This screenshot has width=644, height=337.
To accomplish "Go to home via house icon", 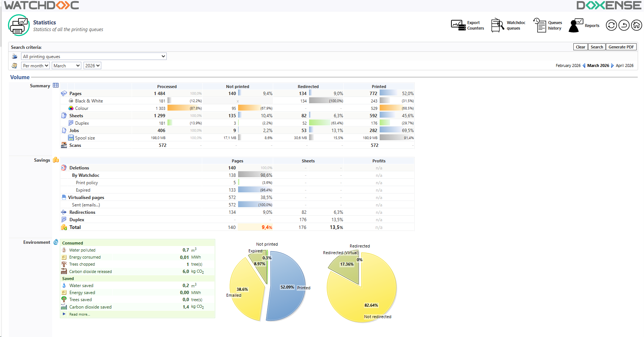I will click(x=636, y=25).
